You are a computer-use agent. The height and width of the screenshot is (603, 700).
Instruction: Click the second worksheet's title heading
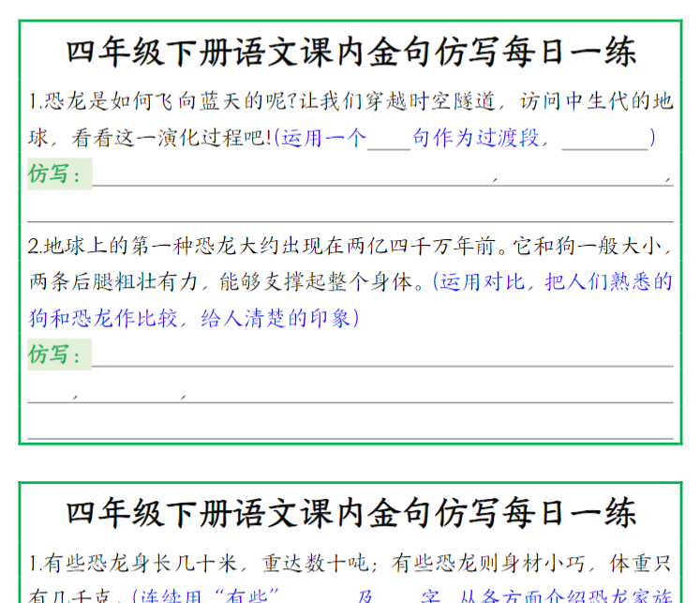pyautogui.click(x=350, y=514)
